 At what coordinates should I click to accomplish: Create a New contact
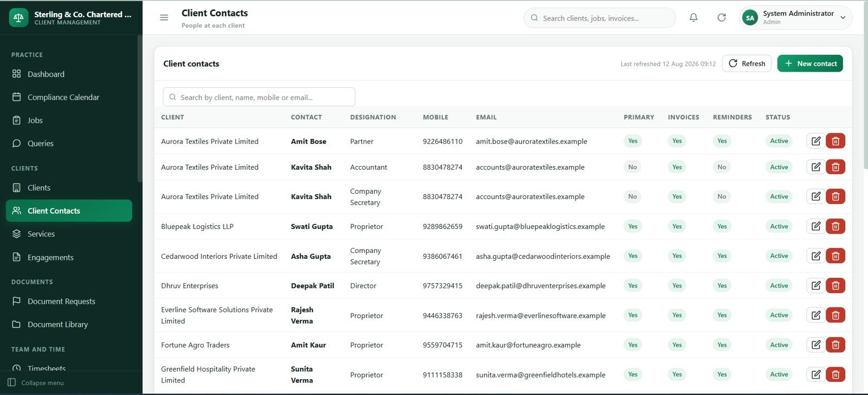[x=810, y=63]
